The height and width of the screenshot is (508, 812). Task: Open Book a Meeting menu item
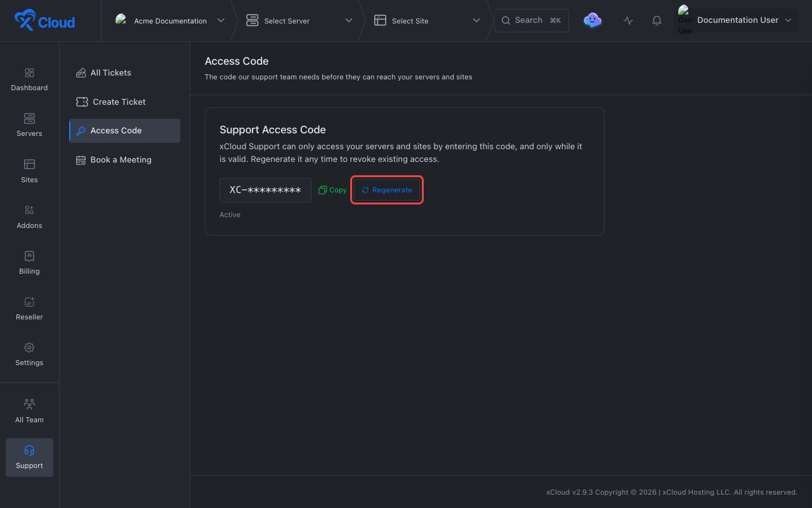coord(124,160)
